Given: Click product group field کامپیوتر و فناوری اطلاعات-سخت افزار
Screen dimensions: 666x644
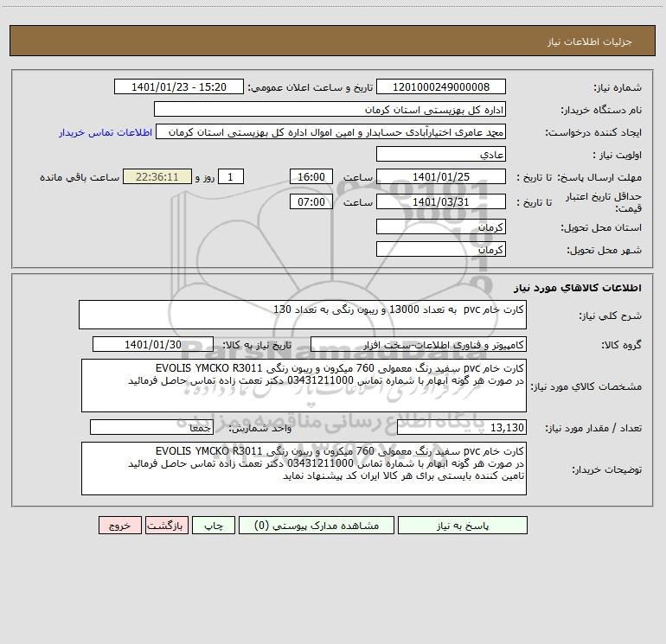Looking at the screenshot, I should pyautogui.click(x=419, y=344).
